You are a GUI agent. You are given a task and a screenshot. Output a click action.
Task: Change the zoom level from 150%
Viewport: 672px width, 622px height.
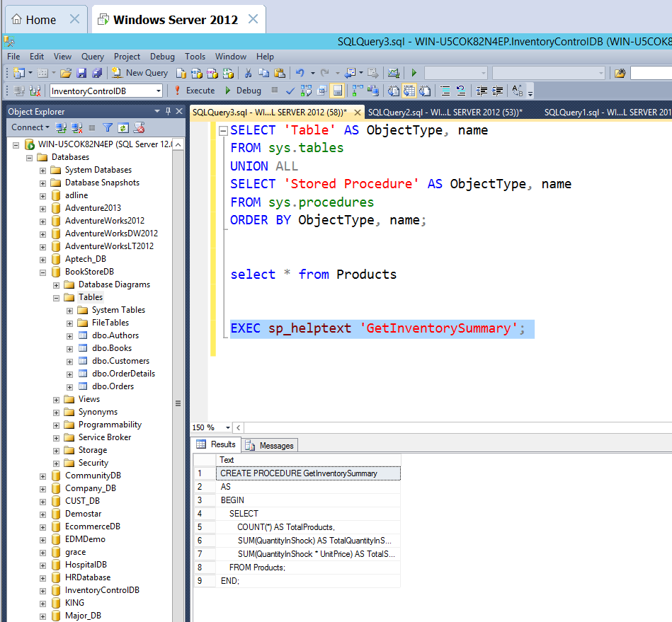(x=227, y=427)
